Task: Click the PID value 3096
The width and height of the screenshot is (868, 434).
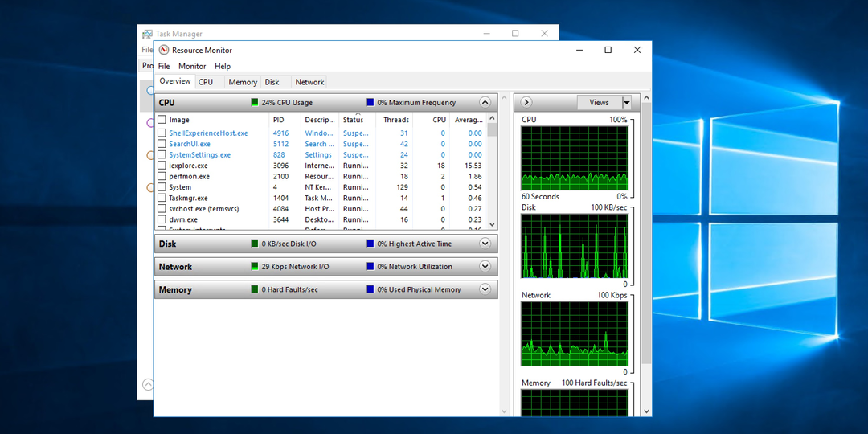Action: click(x=281, y=166)
